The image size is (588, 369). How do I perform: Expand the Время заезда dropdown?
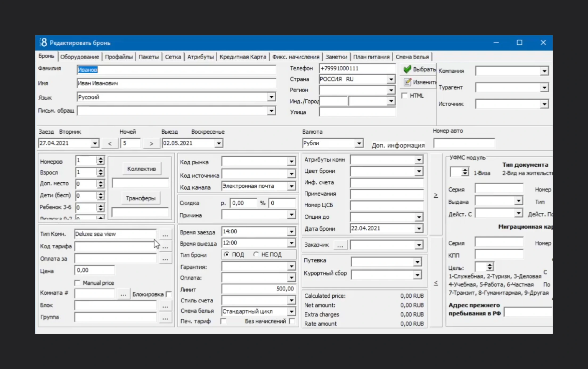(x=292, y=232)
